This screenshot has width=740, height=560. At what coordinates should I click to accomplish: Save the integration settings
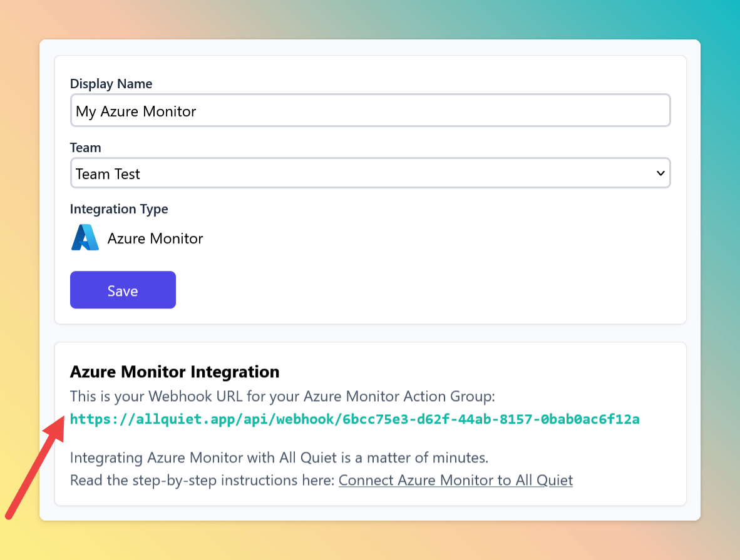pos(123,290)
